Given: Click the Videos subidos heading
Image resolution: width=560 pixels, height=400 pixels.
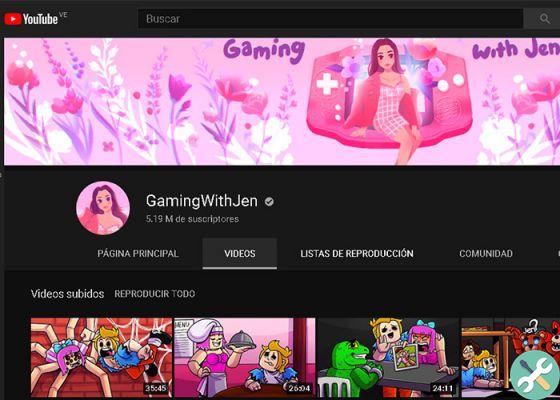Looking at the screenshot, I should [x=68, y=294].
